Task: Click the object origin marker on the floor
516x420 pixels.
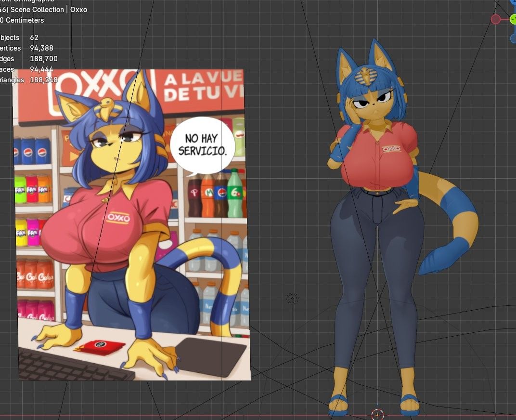Action: pyautogui.click(x=377, y=414)
